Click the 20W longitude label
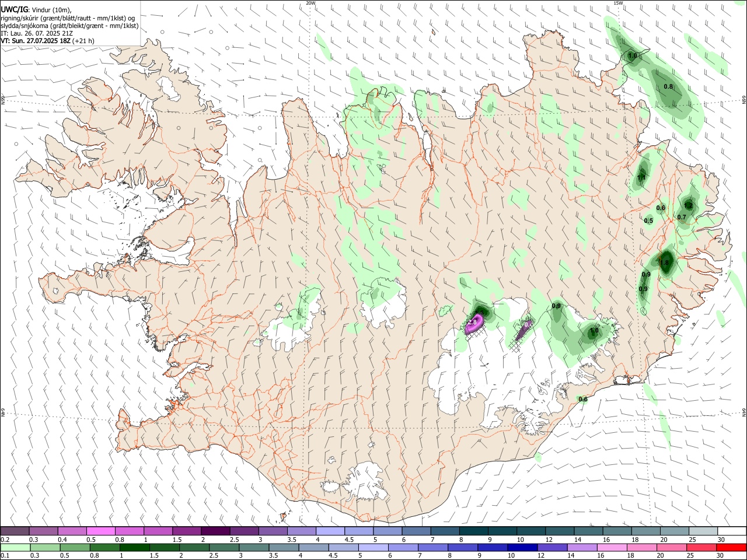The image size is (747, 560). [x=310, y=3]
